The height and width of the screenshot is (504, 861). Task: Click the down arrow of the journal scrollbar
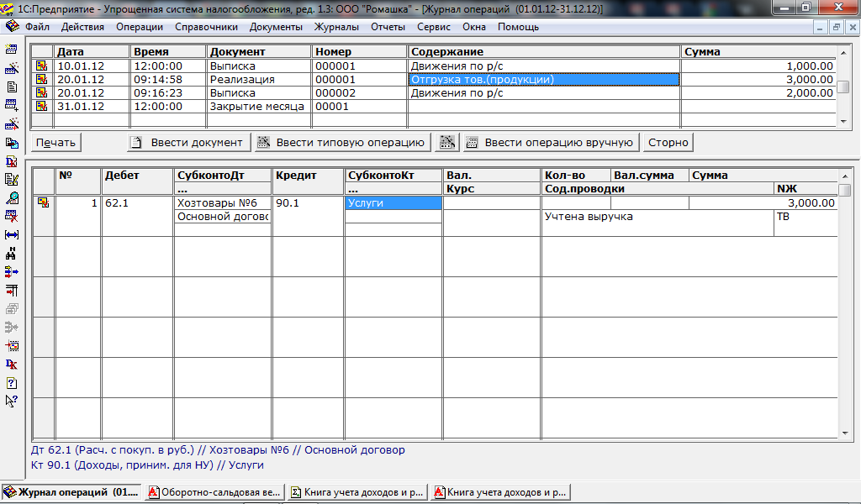point(844,122)
